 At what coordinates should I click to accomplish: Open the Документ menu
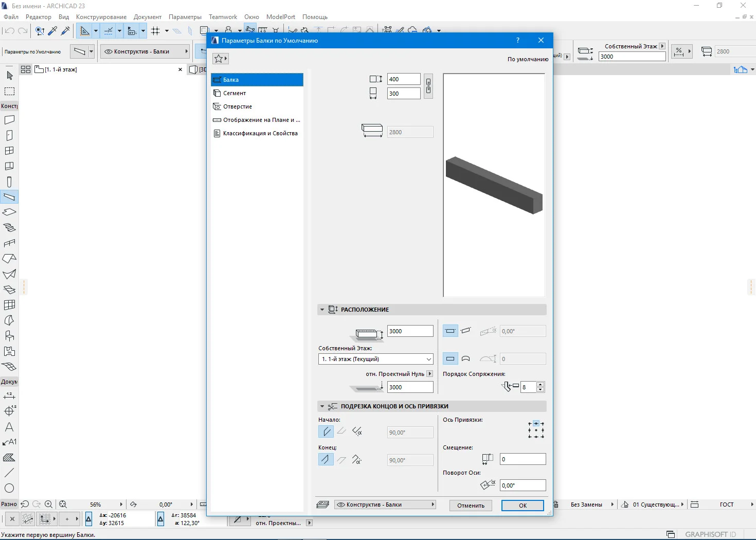[147, 17]
